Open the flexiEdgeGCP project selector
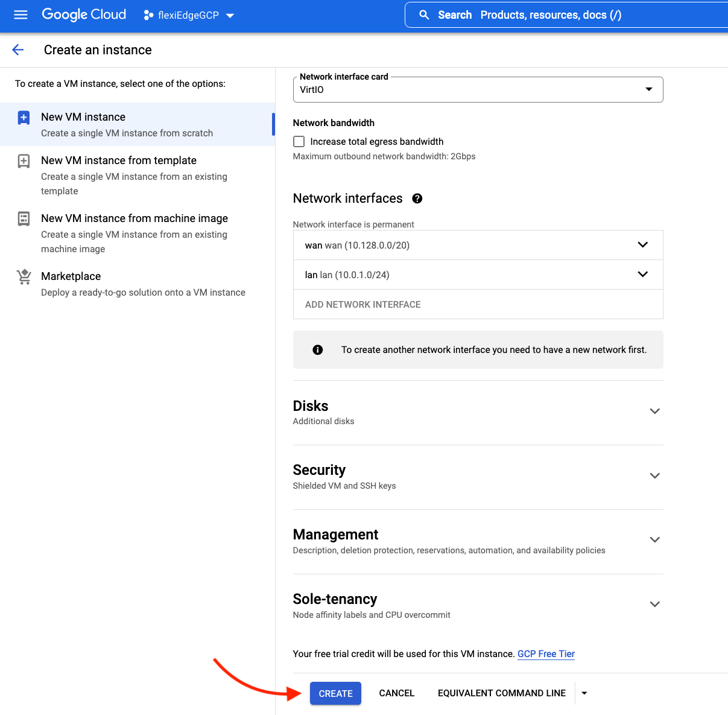Screen dimensions: 728x715 (x=189, y=15)
